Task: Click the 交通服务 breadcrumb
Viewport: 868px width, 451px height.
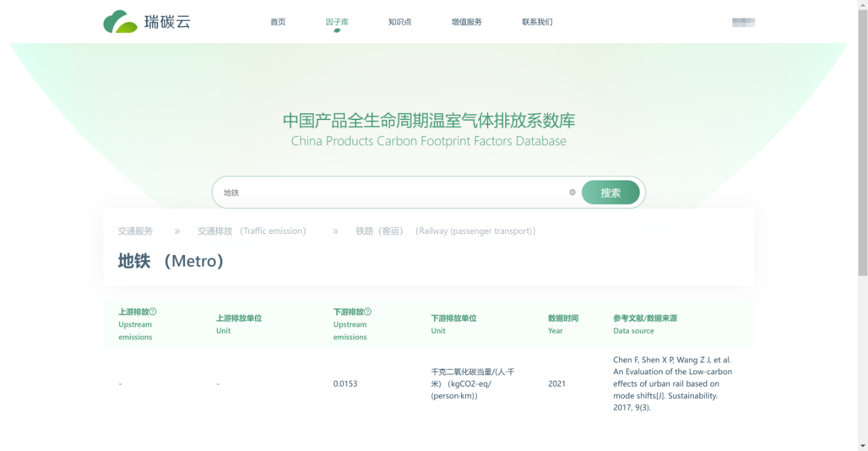Action: pos(136,231)
